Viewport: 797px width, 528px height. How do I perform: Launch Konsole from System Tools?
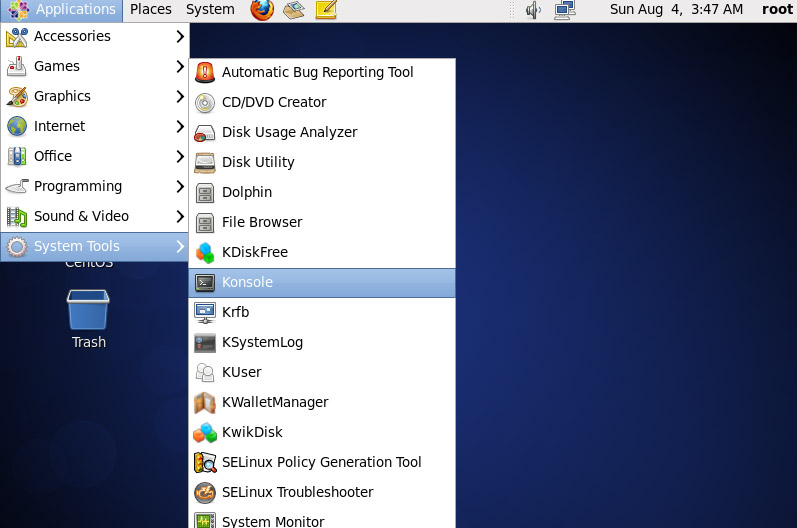[322, 283]
